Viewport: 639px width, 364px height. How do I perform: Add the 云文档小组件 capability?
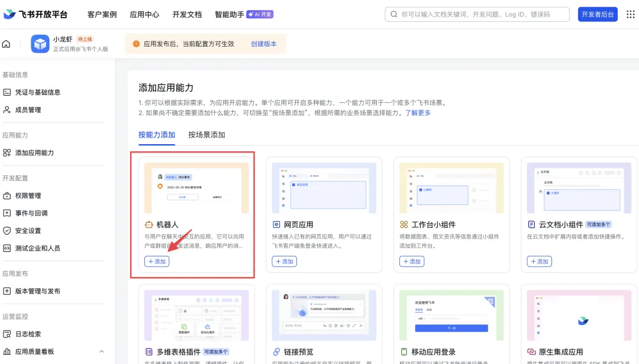click(x=539, y=261)
